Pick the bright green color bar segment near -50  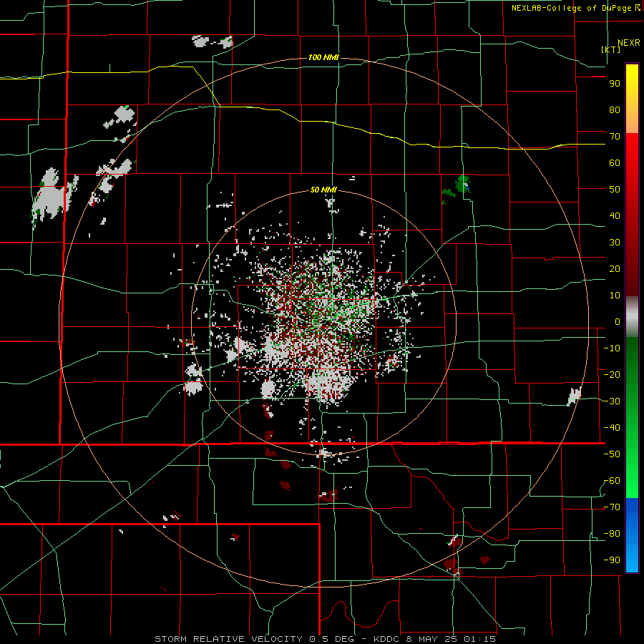pyautogui.click(x=632, y=454)
